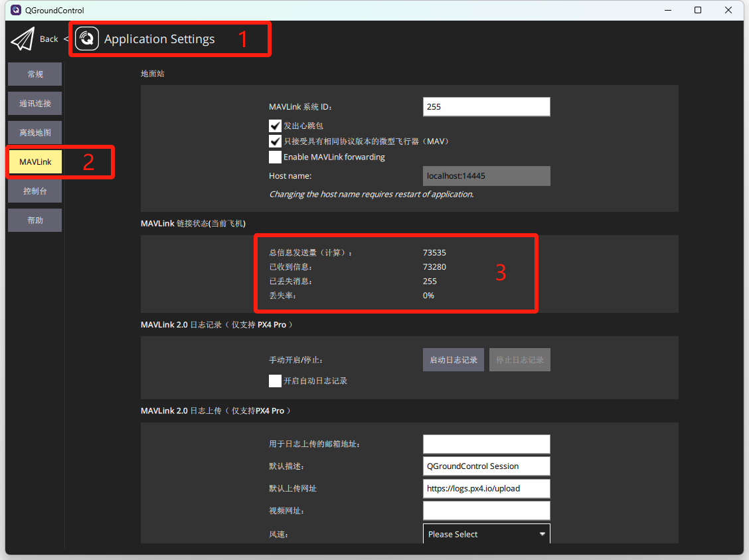The width and height of the screenshot is (749, 560).
Task: Open the 风速 Please Select dropdown
Action: pyautogui.click(x=486, y=533)
